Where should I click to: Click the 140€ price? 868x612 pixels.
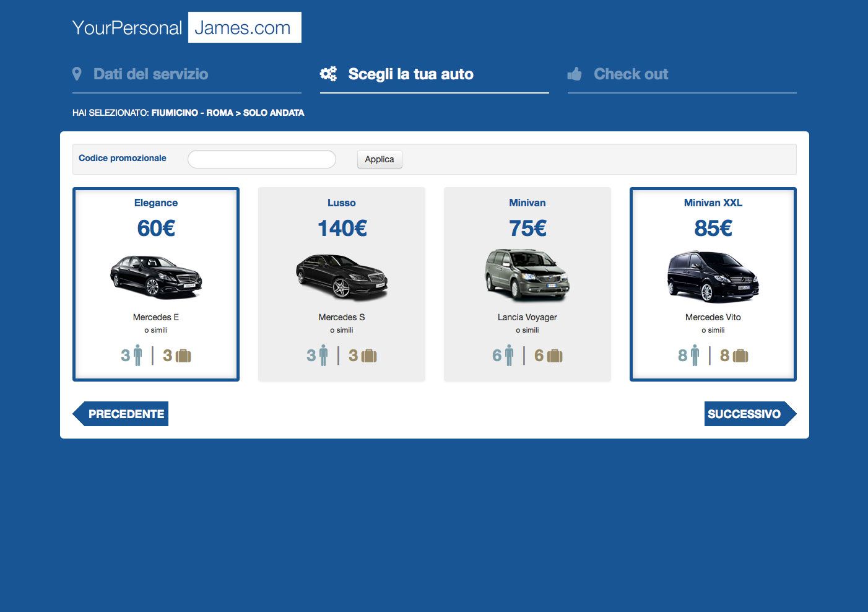click(342, 228)
